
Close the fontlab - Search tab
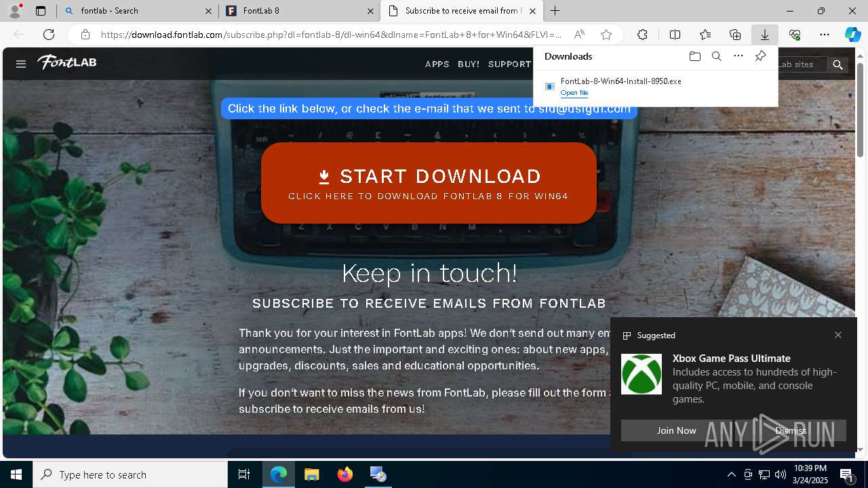pyautogui.click(x=209, y=11)
